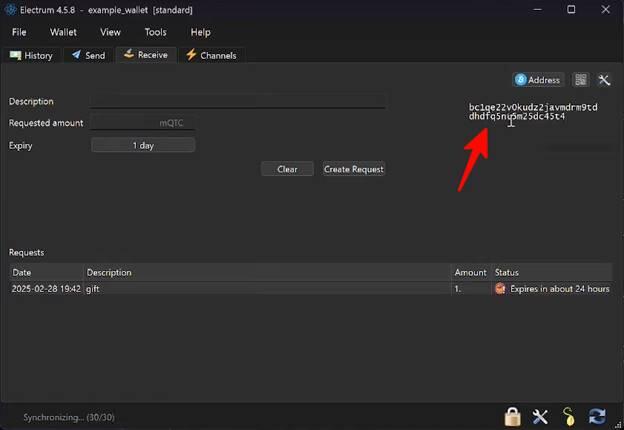Open the File menu

19,32
